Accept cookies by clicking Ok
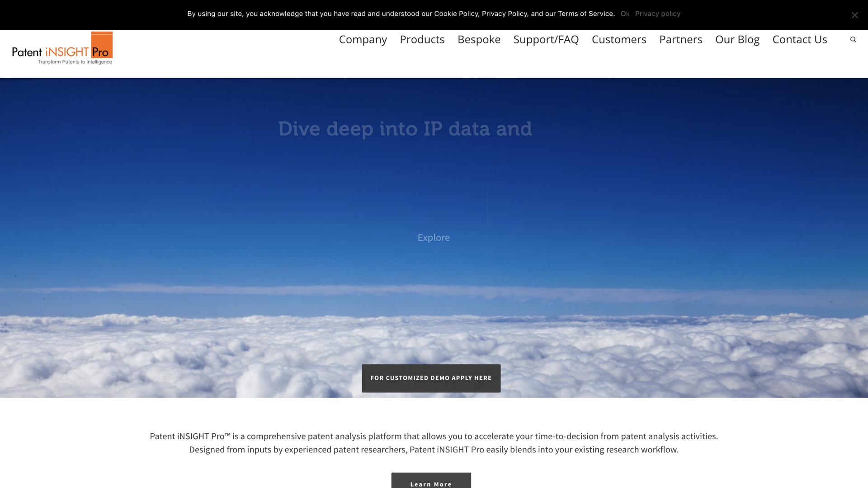 coord(625,14)
